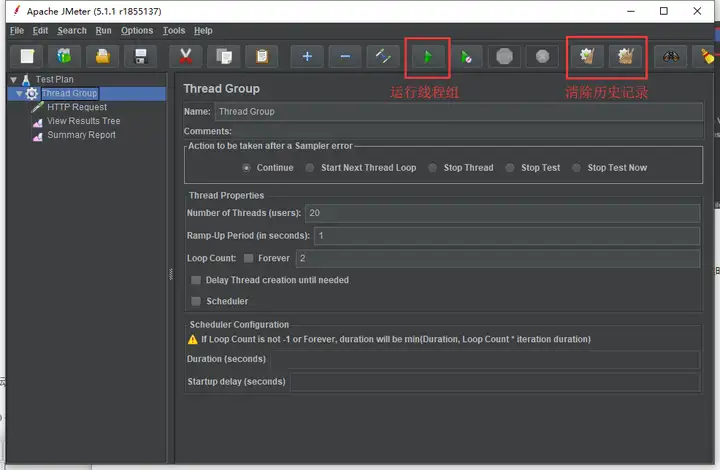
Task: Click the New test plan toolbar icon
Action: [27, 56]
